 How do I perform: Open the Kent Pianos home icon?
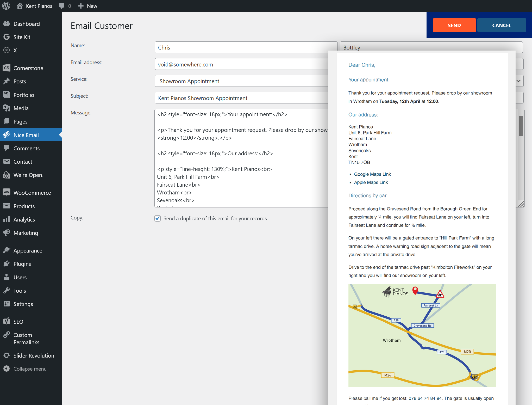tap(20, 6)
